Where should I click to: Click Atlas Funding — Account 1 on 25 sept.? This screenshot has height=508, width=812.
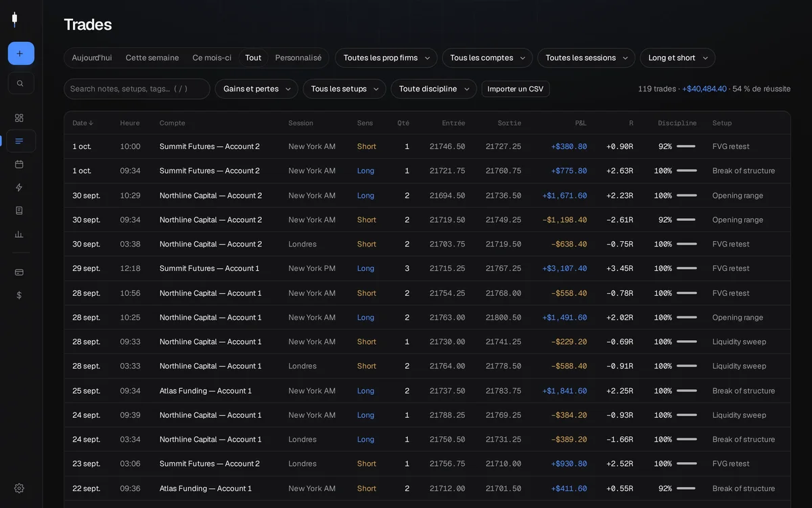coord(206,391)
